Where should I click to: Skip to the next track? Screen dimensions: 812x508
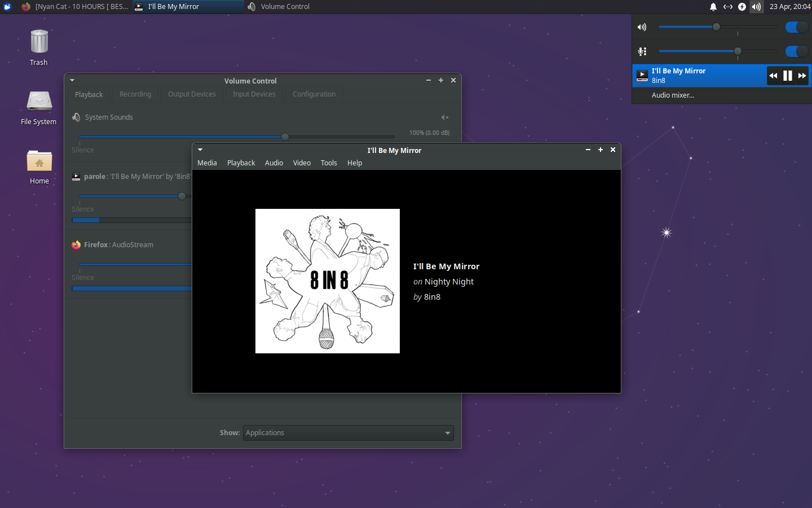(x=802, y=75)
